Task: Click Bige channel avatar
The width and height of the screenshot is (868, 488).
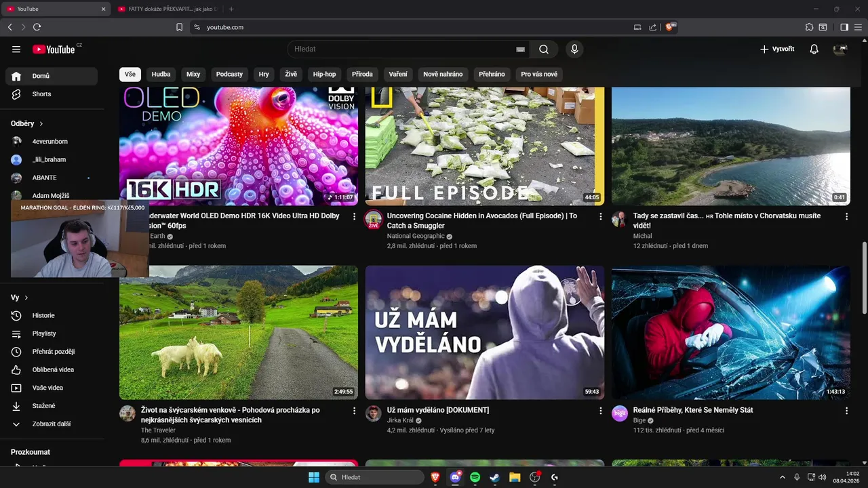Action: pos(620,413)
